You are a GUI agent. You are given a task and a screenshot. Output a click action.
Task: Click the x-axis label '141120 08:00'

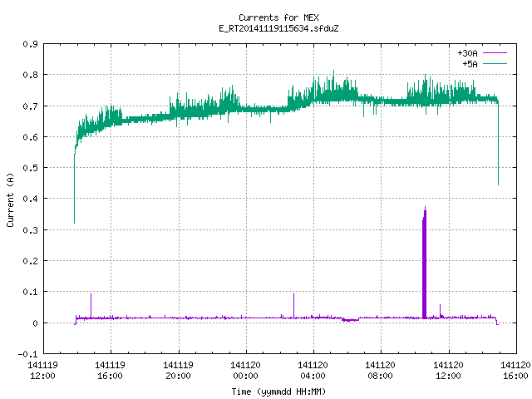pyautogui.click(x=380, y=371)
